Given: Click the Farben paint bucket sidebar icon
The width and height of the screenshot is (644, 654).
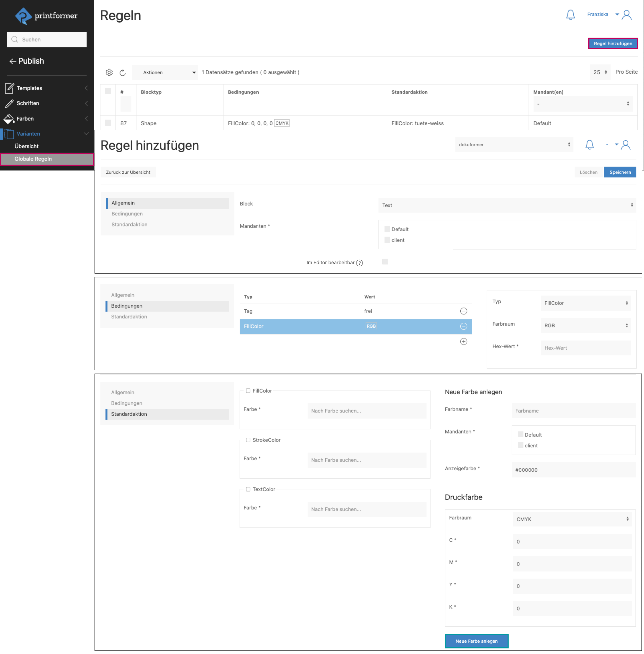Looking at the screenshot, I should pyautogui.click(x=9, y=119).
